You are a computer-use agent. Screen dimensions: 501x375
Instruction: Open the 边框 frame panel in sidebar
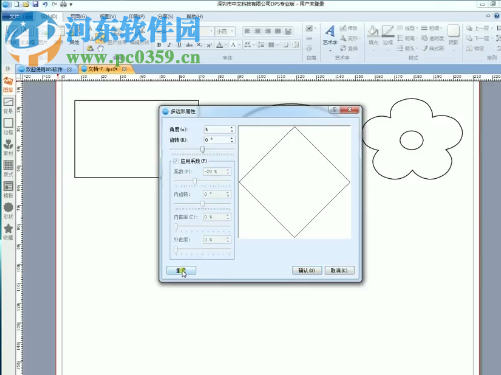[8, 126]
